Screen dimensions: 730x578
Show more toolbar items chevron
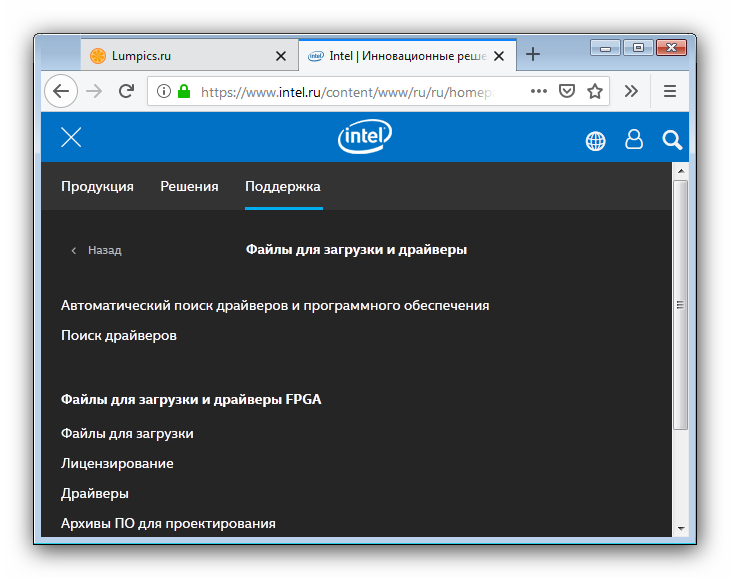pyautogui.click(x=631, y=91)
